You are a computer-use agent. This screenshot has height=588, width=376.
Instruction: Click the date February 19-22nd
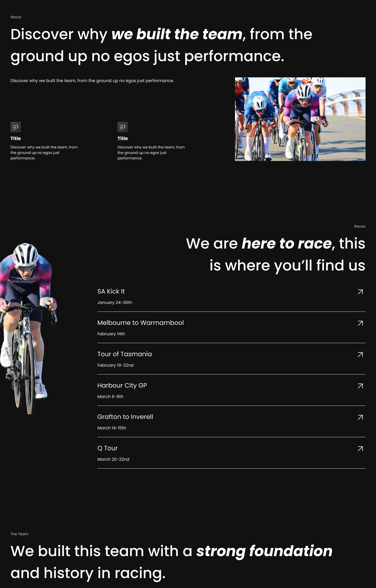(115, 365)
